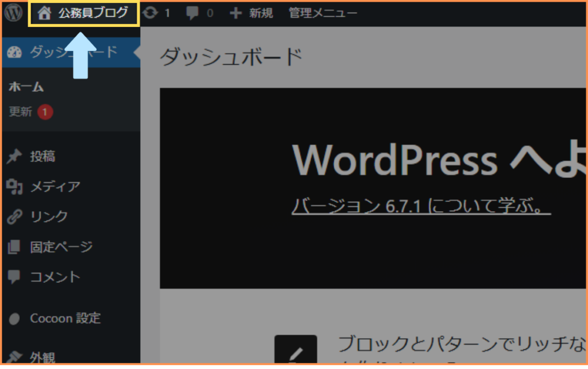The height and width of the screenshot is (369, 588).
Task: Click the メディア media icon
Action: 14,187
